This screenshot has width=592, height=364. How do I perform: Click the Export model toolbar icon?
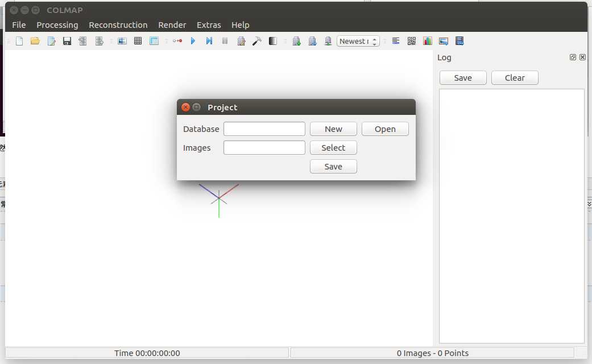[x=99, y=41]
